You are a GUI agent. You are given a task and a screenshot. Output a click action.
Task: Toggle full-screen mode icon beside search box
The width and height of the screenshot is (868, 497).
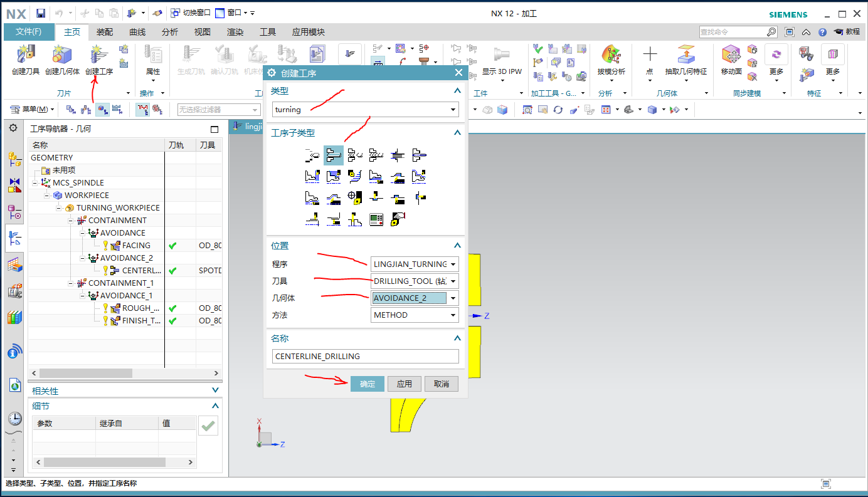click(x=790, y=32)
